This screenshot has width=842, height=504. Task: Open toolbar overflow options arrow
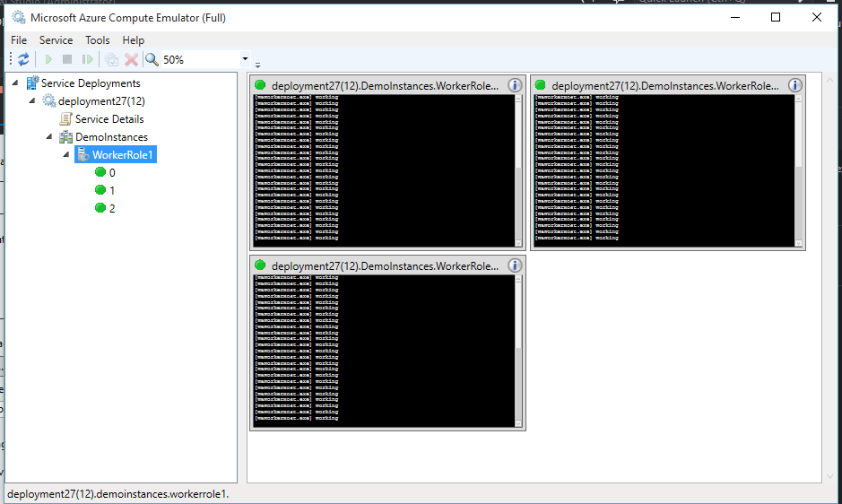(257, 65)
